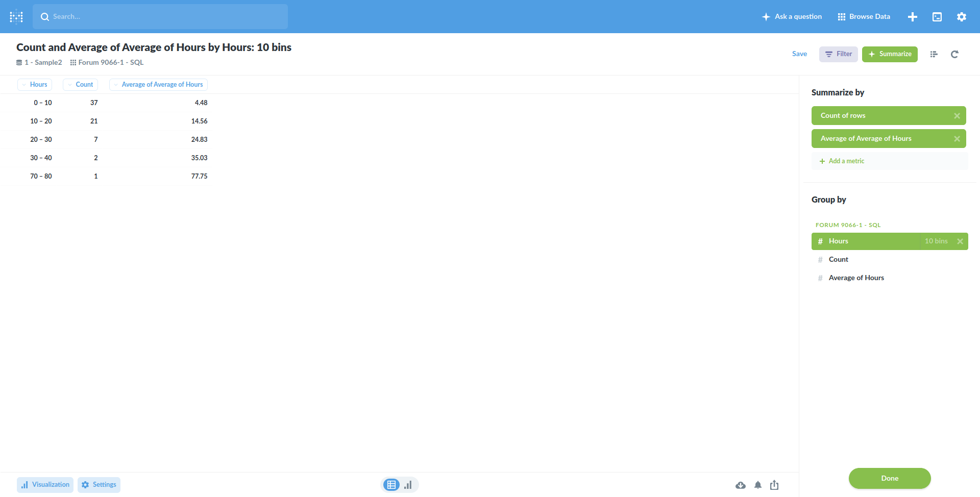Click the share export icon
Image resolution: width=980 pixels, height=497 pixels.
(x=774, y=485)
